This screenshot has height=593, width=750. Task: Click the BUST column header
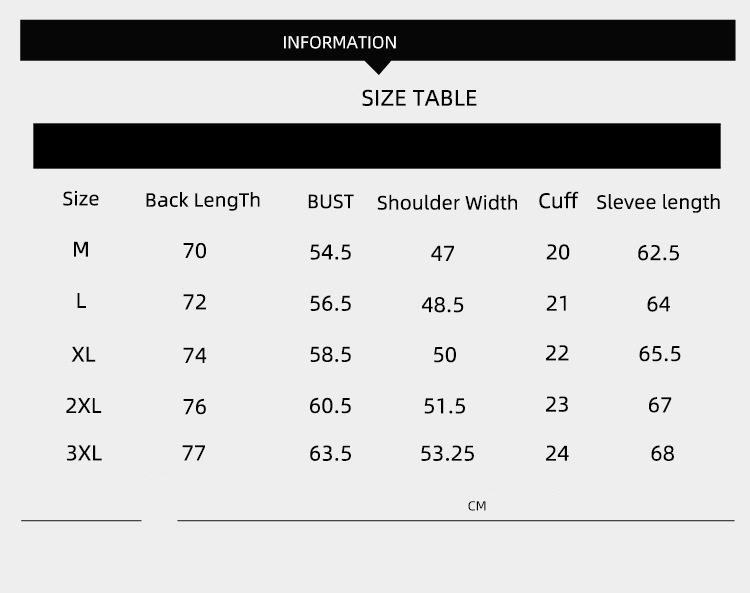330,201
